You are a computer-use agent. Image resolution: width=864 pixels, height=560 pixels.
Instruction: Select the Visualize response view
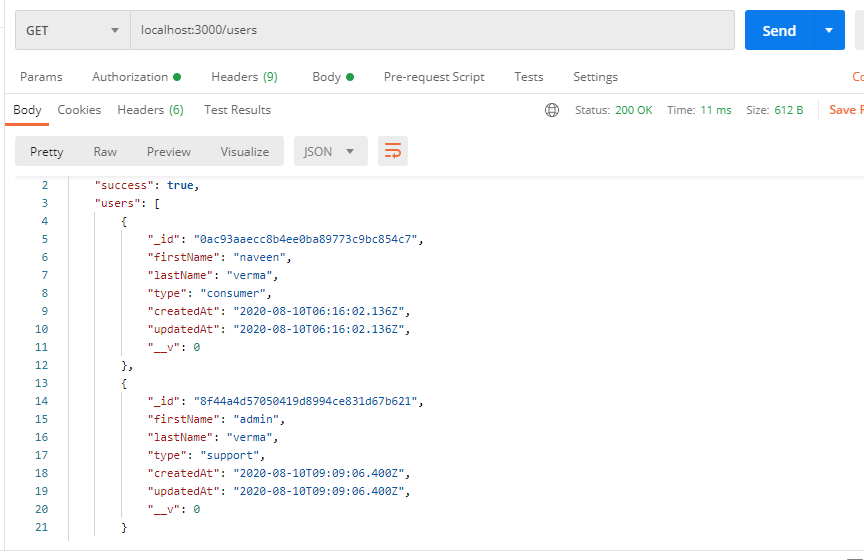(245, 152)
